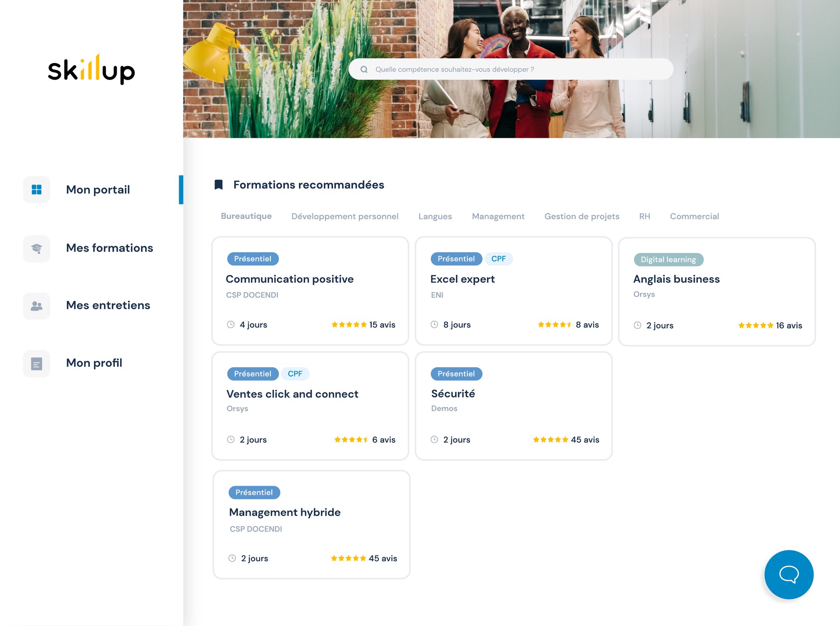
Task: Click the RH category menu item
Action: tap(643, 216)
